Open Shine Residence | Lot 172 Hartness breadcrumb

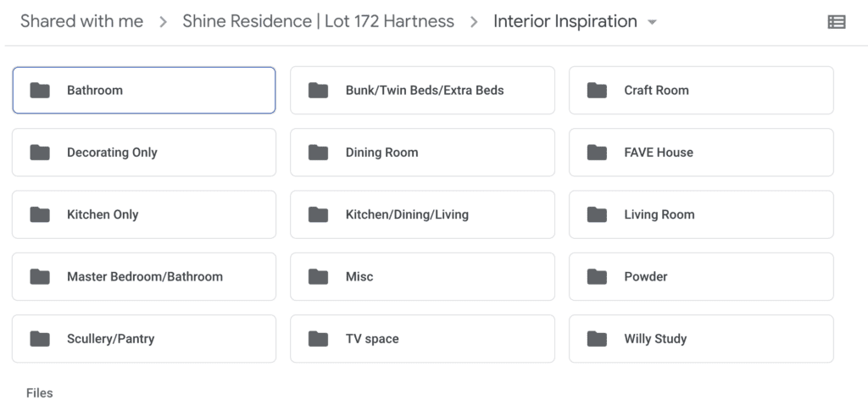[x=318, y=22]
